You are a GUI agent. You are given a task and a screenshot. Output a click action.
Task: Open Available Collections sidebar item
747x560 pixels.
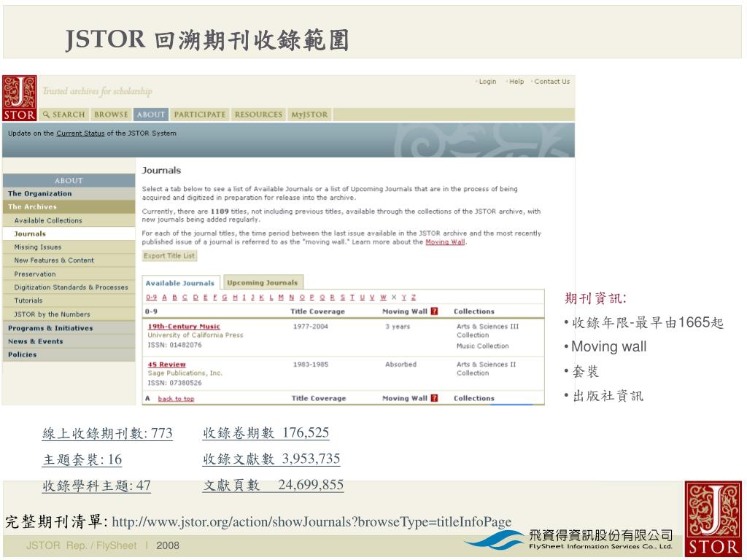coord(69,220)
